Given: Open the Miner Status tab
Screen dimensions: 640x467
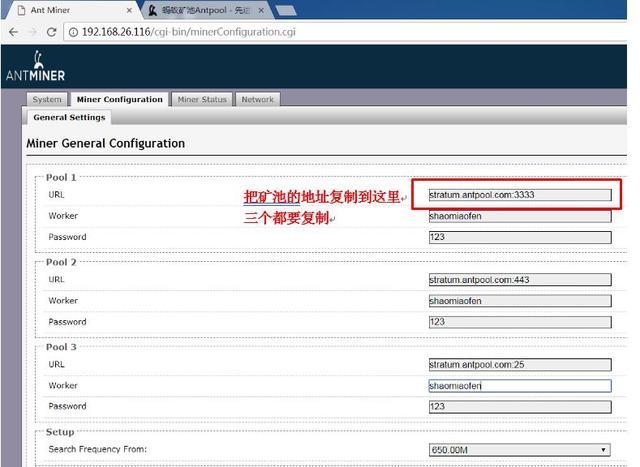Looking at the screenshot, I should tap(202, 100).
